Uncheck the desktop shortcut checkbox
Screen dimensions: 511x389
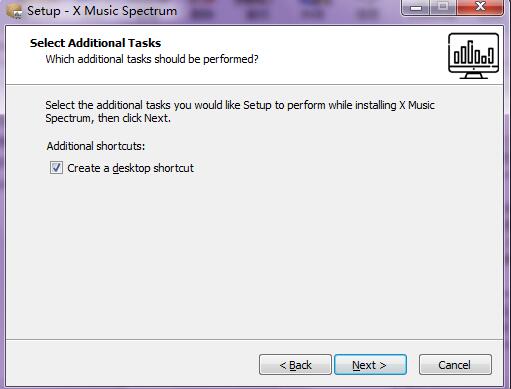click(x=56, y=168)
